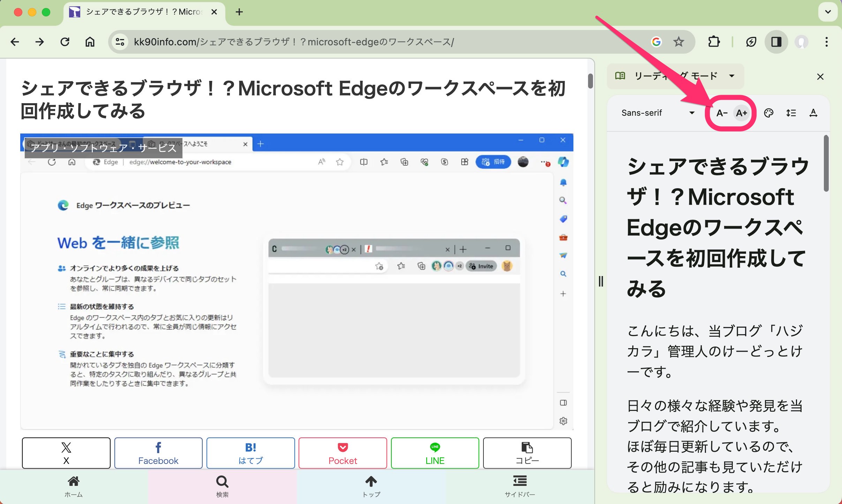Viewport: 842px width, 504px height.
Task: Jump to トップ of page
Action: [x=371, y=487]
